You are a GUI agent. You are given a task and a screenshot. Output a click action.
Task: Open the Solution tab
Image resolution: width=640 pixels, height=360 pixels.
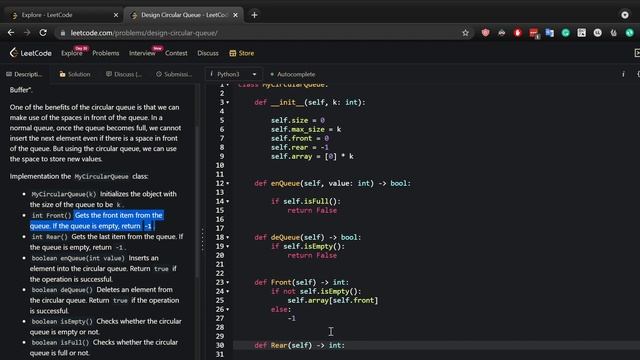click(x=75, y=74)
